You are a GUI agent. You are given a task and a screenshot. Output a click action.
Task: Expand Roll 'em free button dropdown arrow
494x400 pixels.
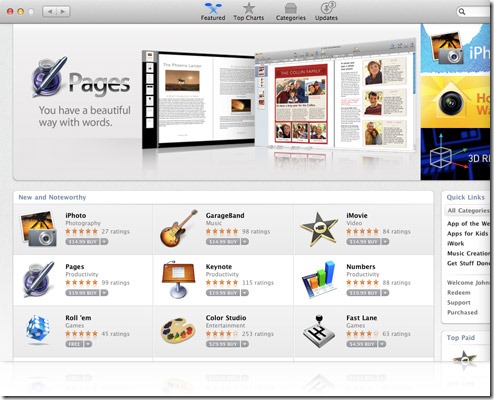pos(88,344)
